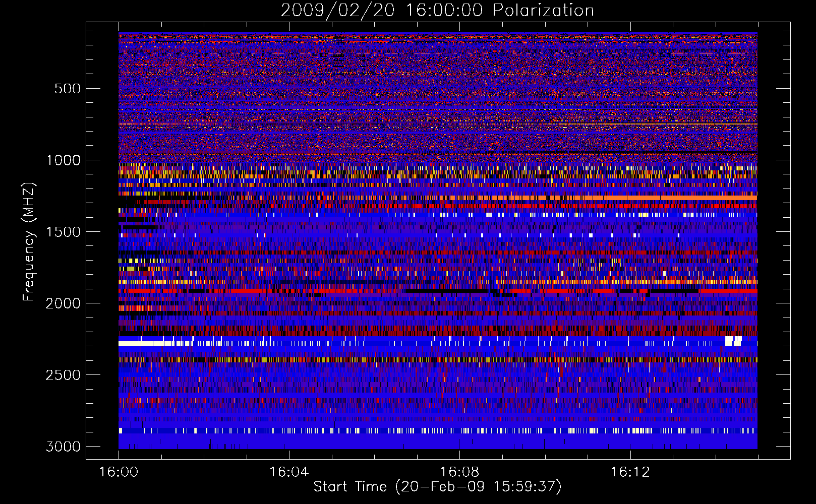Click the 3000 frequency tick label
The image size is (816, 504).
click(63, 447)
